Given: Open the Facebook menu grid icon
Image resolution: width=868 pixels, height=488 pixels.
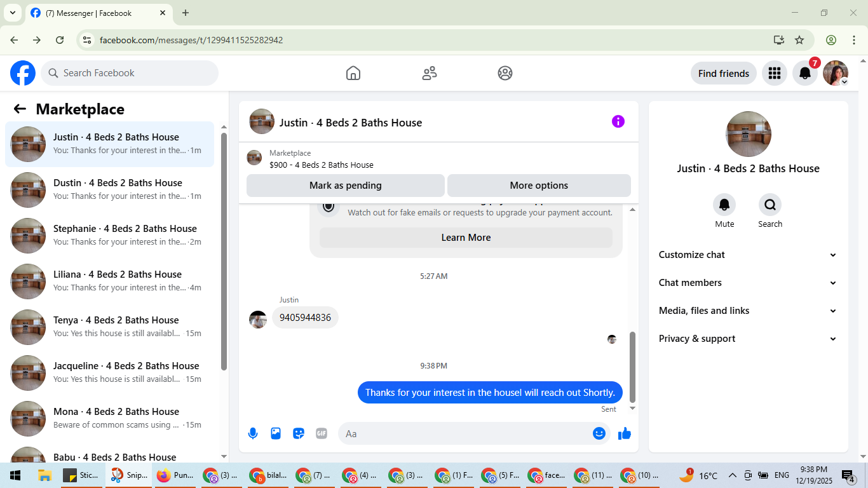Looking at the screenshot, I should [774, 73].
